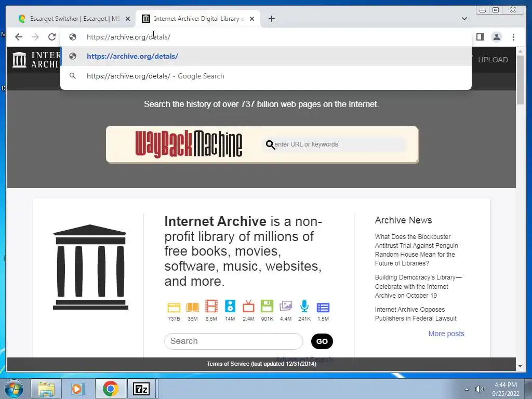Click the Wayback search magnifier icon
This screenshot has width=532, height=399.
pyautogui.click(x=270, y=145)
